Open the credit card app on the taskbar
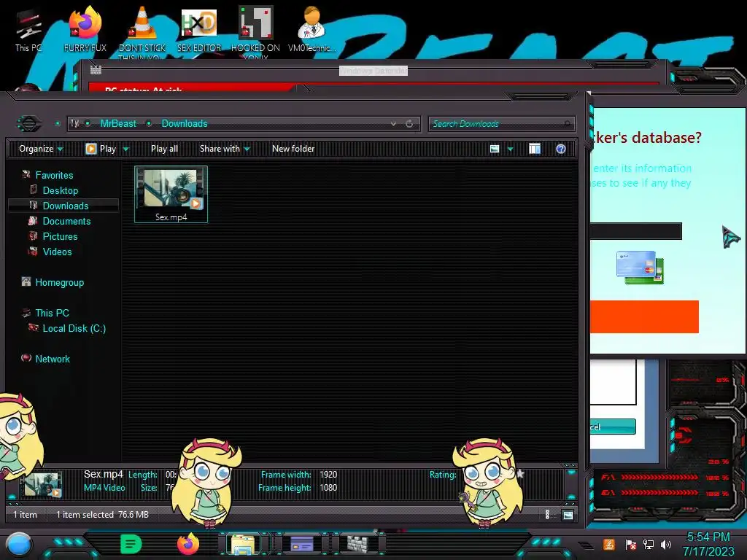Image resolution: width=747 pixels, height=560 pixels. [x=301, y=543]
